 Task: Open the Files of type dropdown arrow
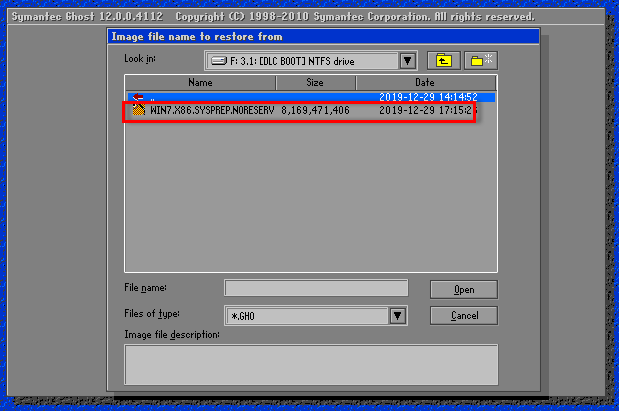398,316
